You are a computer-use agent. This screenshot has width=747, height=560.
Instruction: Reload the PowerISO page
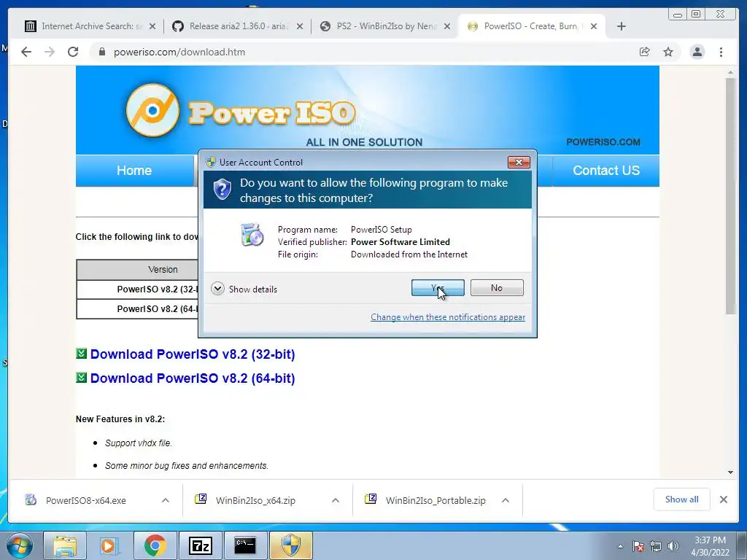coord(73,52)
